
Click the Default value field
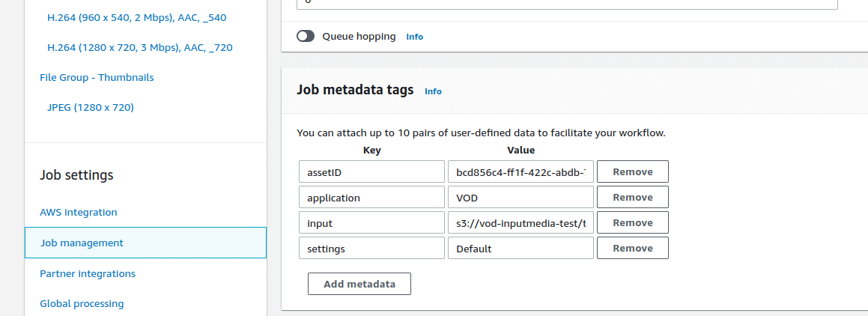click(520, 249)
